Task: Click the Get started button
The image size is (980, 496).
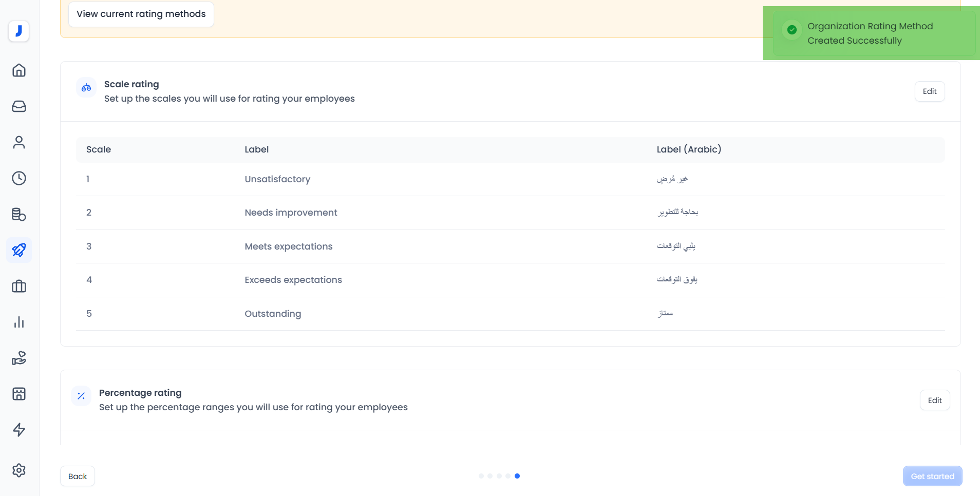Action: tap(932, 476)
